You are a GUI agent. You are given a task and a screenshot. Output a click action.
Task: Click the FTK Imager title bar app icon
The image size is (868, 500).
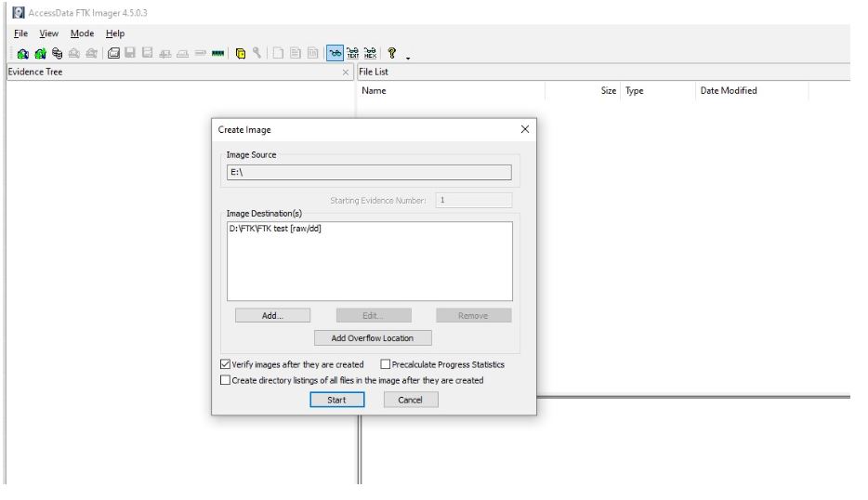coord(19,12)
